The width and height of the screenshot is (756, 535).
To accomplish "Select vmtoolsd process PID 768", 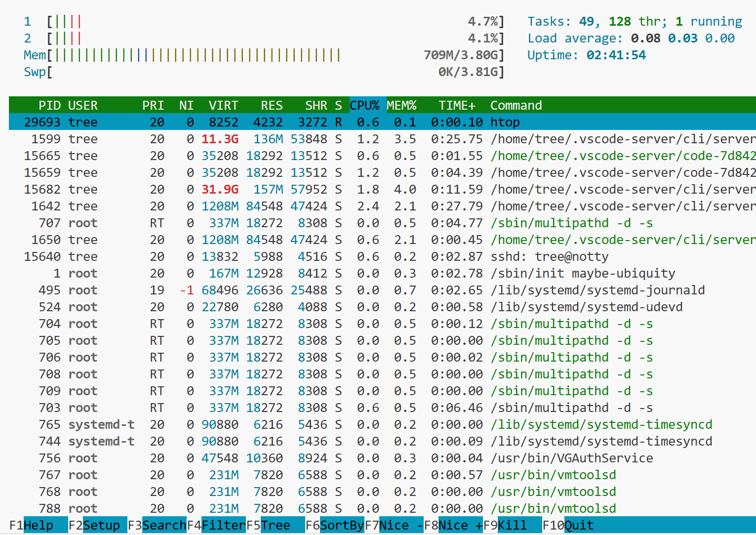I will [x=382, y=492].
